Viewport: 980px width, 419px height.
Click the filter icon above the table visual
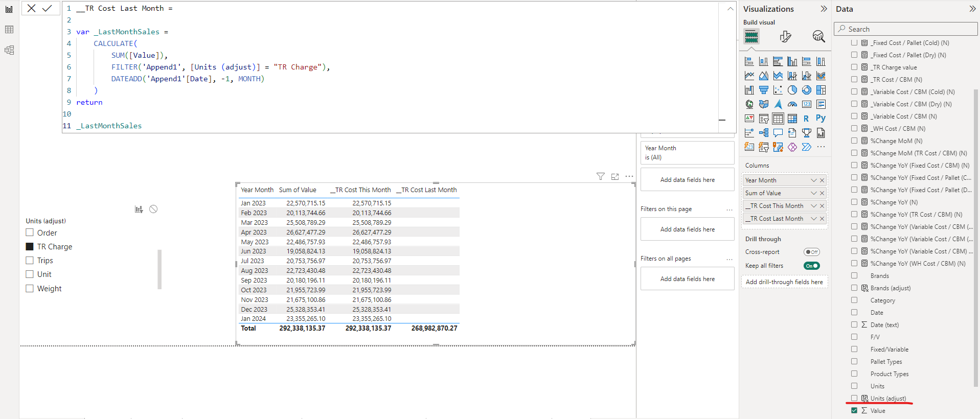pos(601,176)
